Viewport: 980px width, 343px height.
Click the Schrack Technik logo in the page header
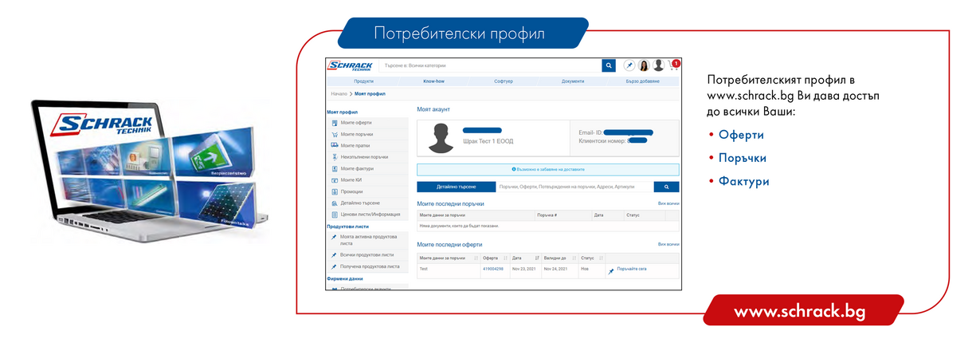pos(351,65)
